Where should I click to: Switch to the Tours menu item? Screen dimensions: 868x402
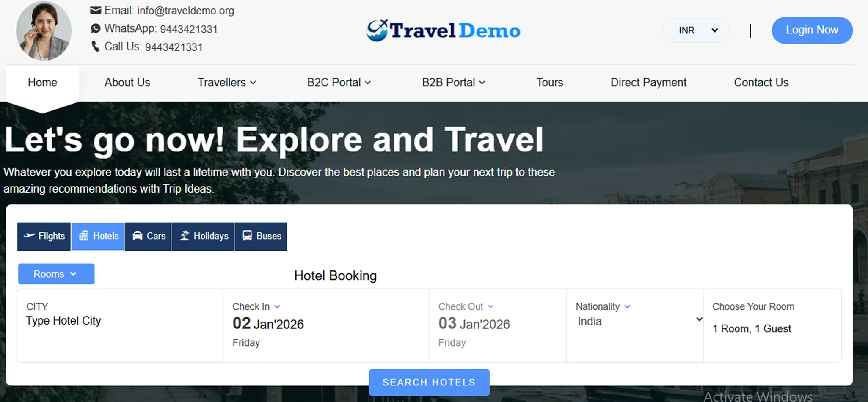pyautogui.click(x=549, y=82)
